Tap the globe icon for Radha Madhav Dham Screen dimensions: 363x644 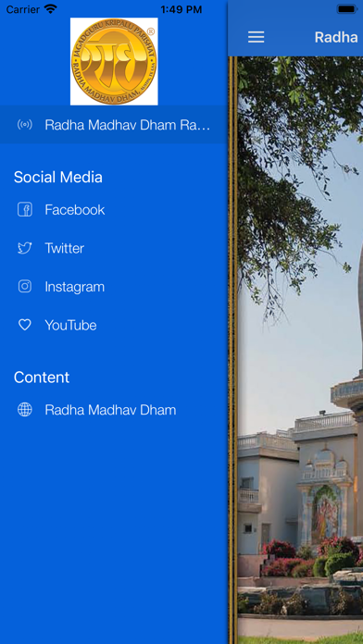pyautogui.click(x=25, y=410)
